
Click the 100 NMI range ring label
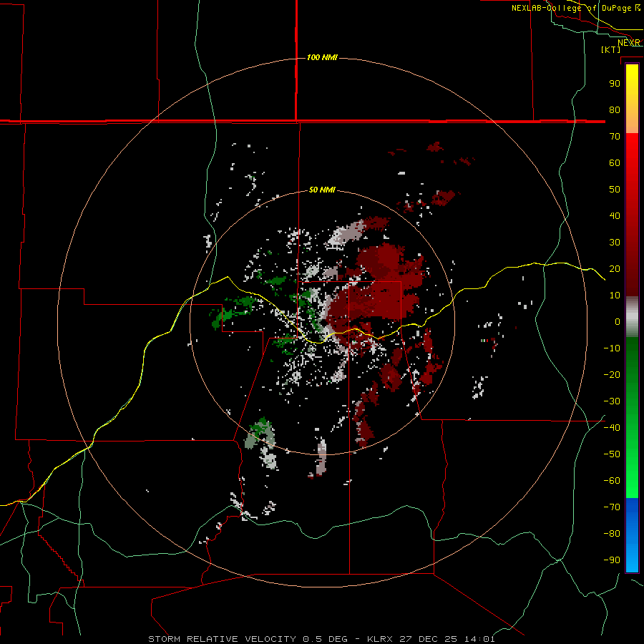(322, 57)
